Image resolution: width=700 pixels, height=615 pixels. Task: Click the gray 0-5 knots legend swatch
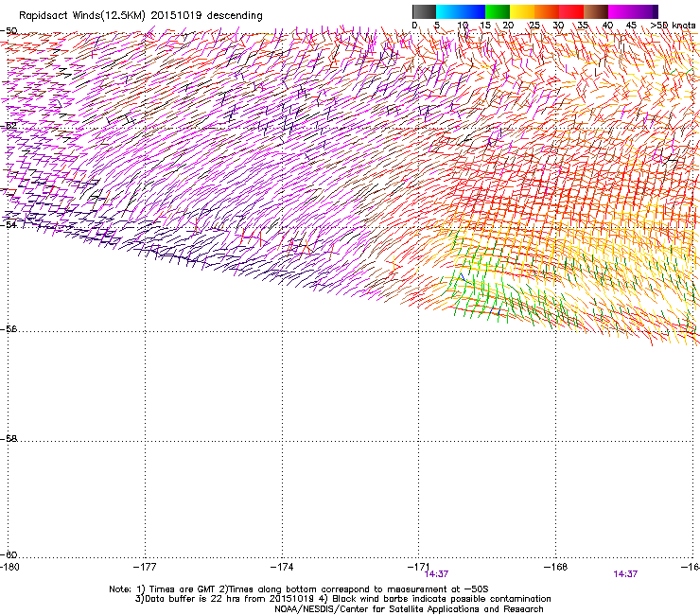[424, 11]
